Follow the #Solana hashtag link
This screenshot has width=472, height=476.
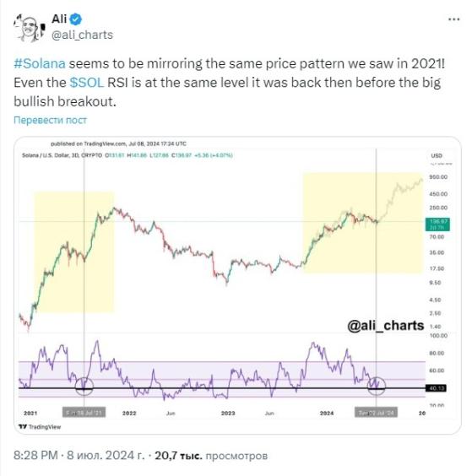40,64
